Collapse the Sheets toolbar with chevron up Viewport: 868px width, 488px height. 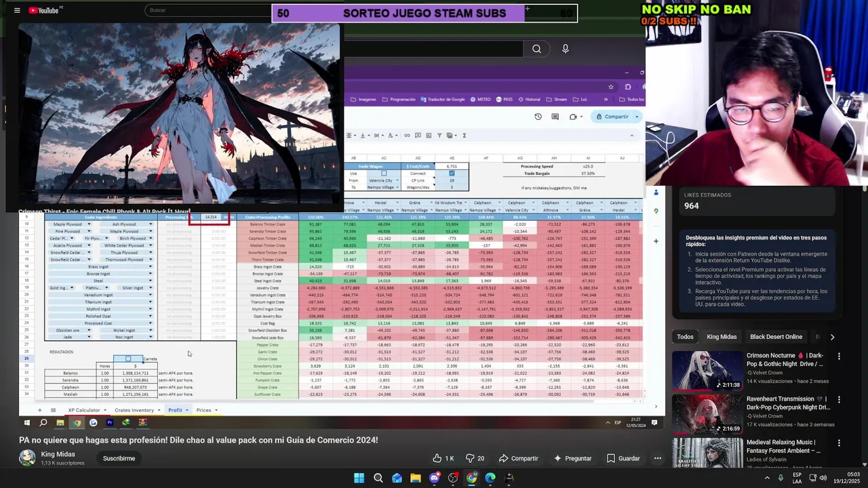[631, 136]
